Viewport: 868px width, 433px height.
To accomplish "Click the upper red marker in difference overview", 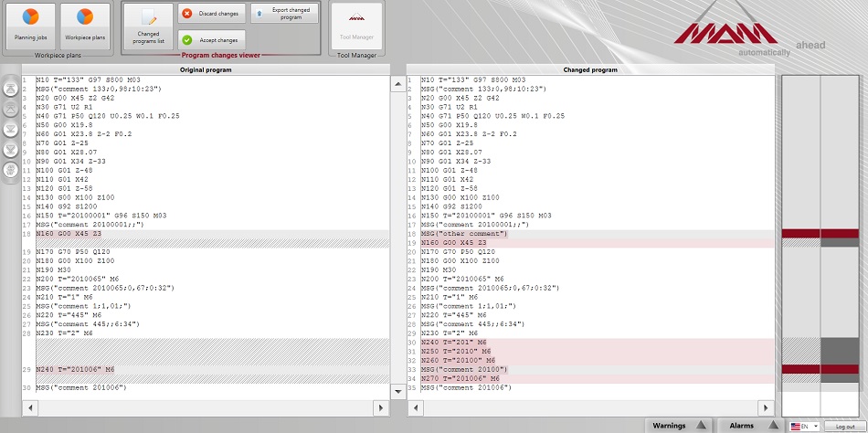I will [x=820, y=234].
